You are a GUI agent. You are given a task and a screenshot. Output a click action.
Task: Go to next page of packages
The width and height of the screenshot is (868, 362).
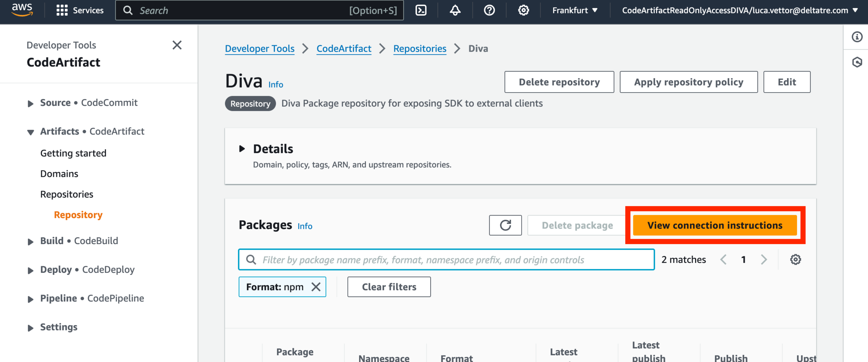[764, 260]
